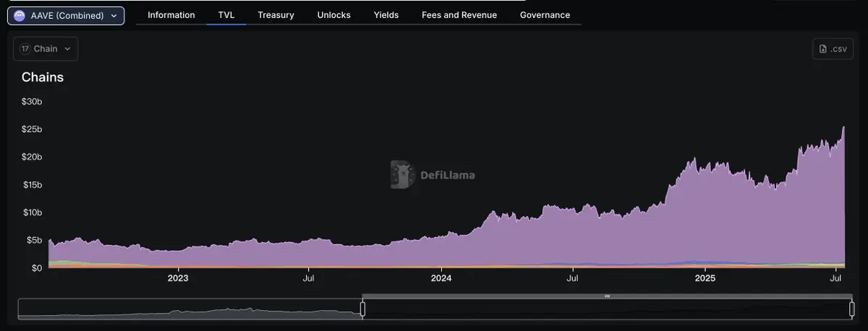Screen dimensions: 868x331
Task: Go to the Unlocks tab
Action: (334, 15)
